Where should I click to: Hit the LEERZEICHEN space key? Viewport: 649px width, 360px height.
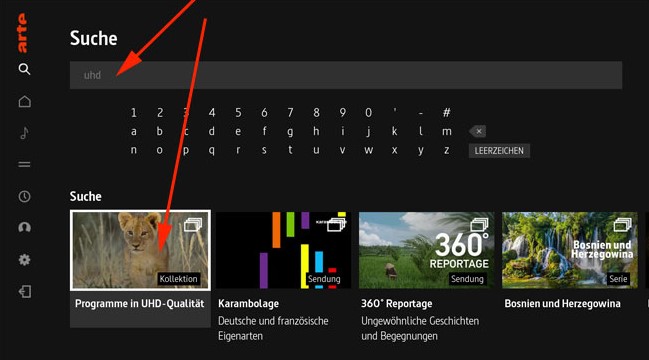(499, 151)
